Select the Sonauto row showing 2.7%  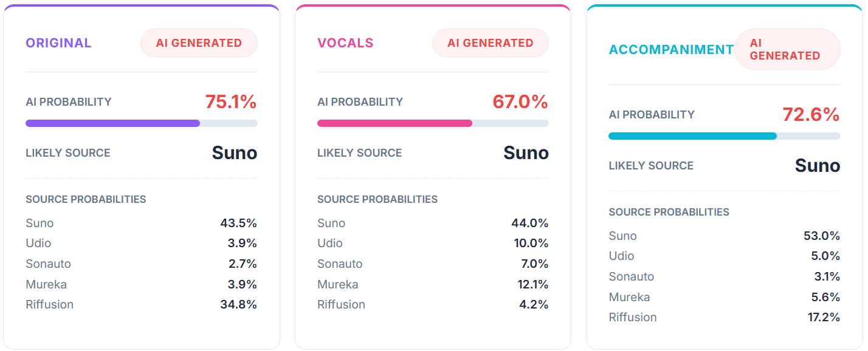pos(141,264)
